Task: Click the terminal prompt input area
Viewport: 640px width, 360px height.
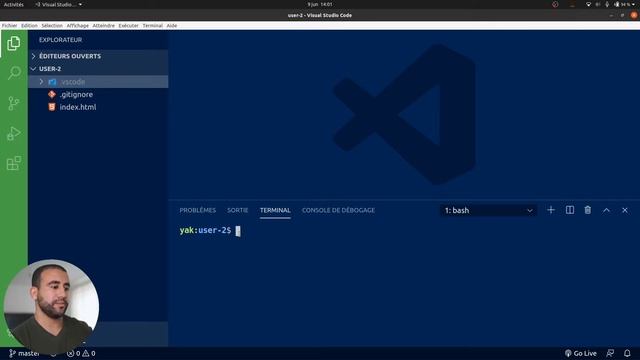Action: 238,231
